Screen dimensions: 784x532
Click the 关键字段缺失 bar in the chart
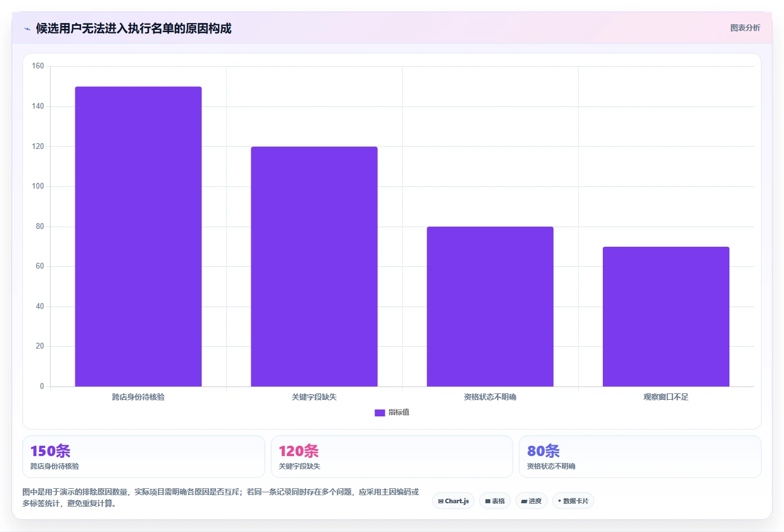point(314,266)
